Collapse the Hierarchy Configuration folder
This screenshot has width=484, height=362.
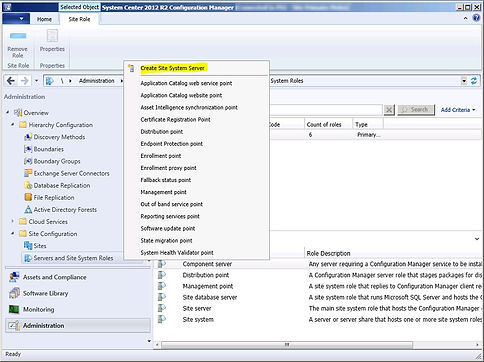[13, 125]
